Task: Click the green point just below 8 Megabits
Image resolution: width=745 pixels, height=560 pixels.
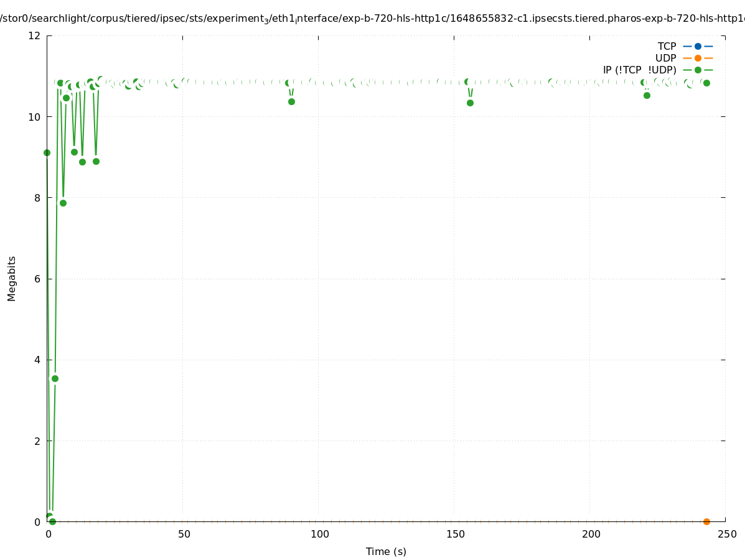Action: 63,203
